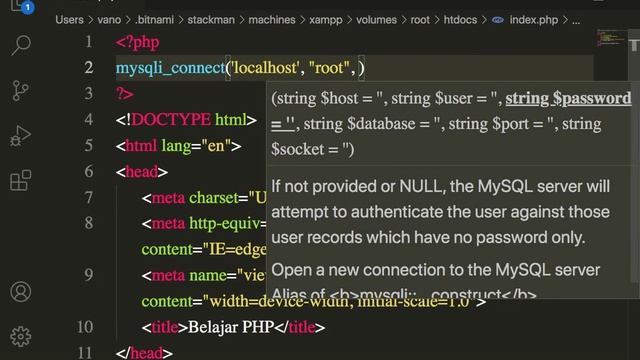The height and width of the screenshot is (360, 640).
Task: Click the content="IE=edge line
Action: point(204,249)
